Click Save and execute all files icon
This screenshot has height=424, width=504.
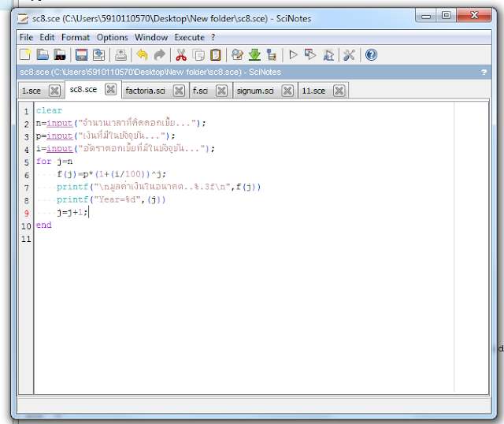(x=328, y=54)
